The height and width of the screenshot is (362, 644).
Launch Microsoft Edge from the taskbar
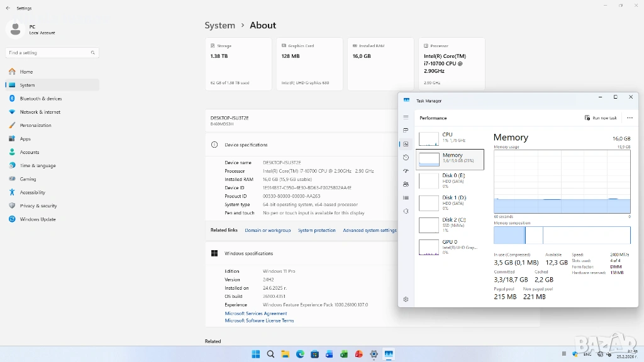coord(300,354)
